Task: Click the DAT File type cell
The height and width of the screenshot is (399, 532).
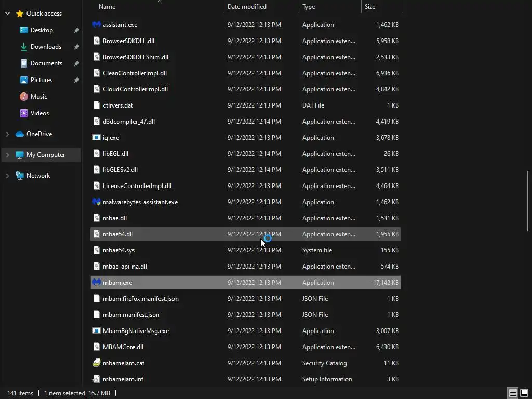Action: pyautogui.click(x=313, y=105)
